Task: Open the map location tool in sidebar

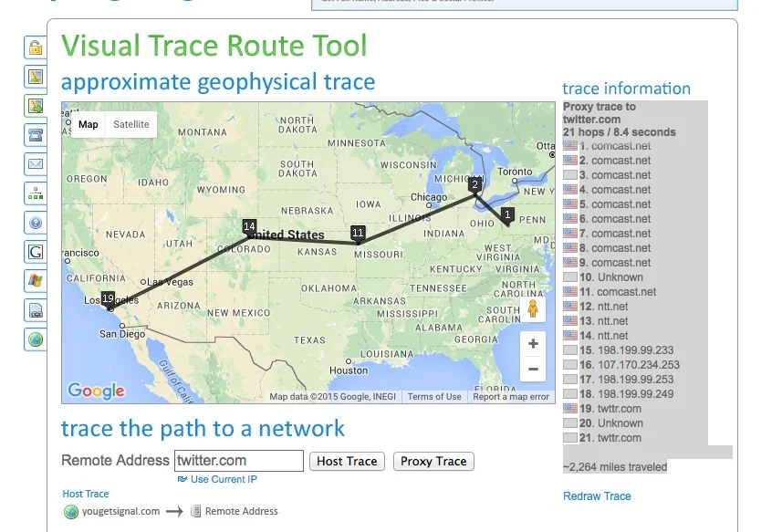Action: click(36, 77)
